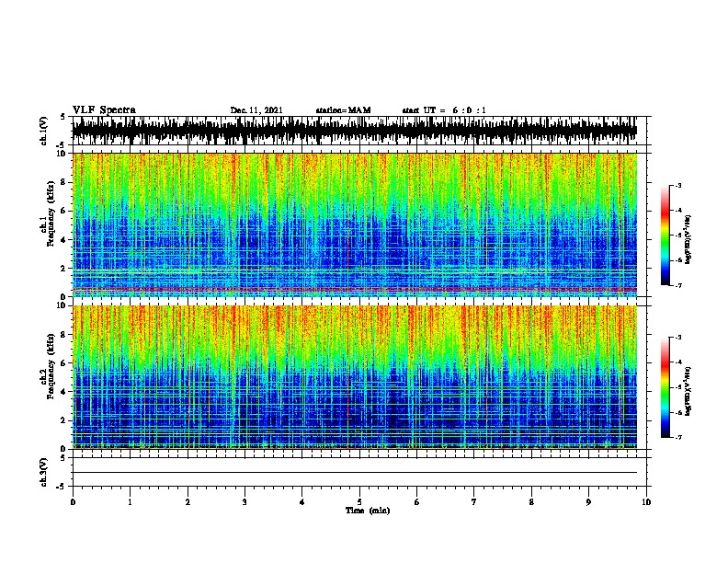Click time axis tick label "4"
This screenshot has width=728, height=563.
[x=302, y=501]
